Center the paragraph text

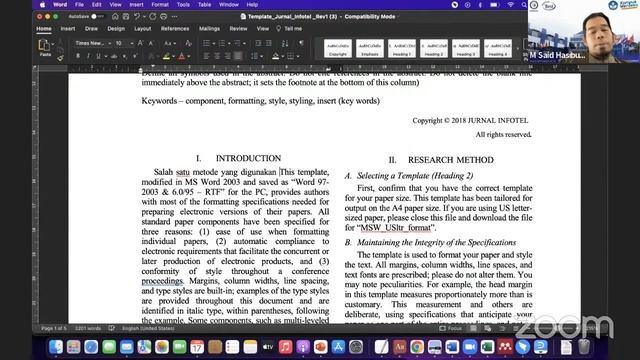point(217,56)
